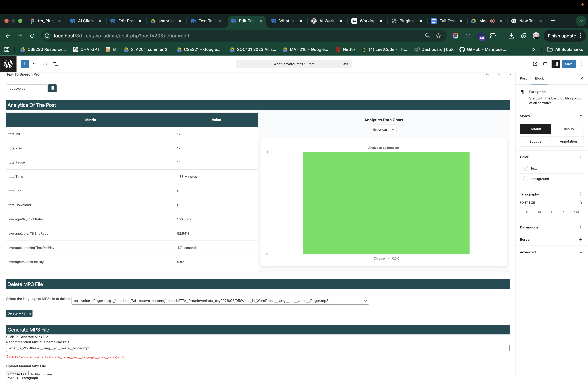Click the Save button
Image resolution: width=588 pixels, height=381 pixels.
(x=569, y=64)
